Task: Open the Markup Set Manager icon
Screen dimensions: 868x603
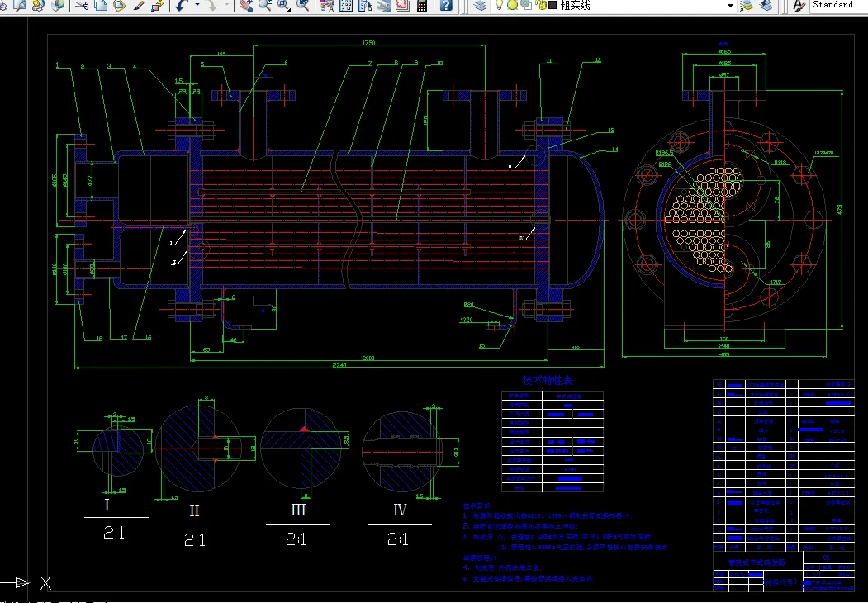Action: point(402,6)
